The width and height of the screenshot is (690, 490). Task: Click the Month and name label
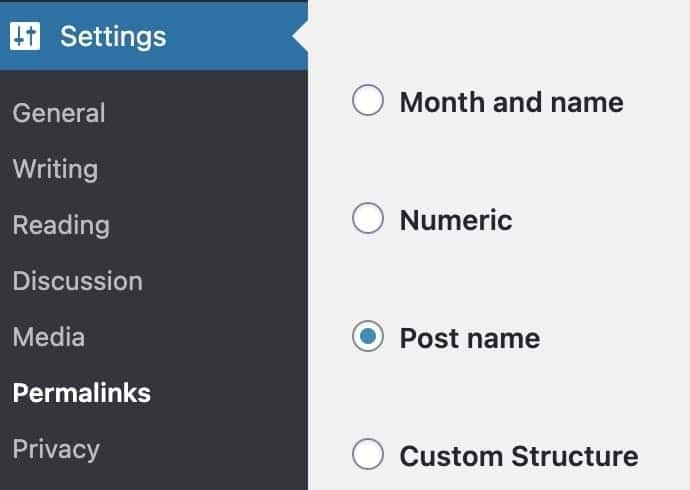pyautogui.click(x=512, y=102)
